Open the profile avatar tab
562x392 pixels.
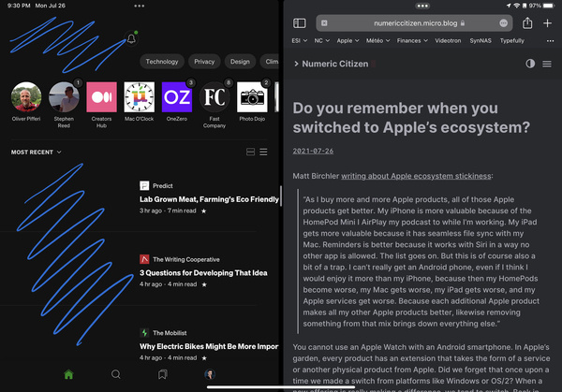click(x=211, y=374)
